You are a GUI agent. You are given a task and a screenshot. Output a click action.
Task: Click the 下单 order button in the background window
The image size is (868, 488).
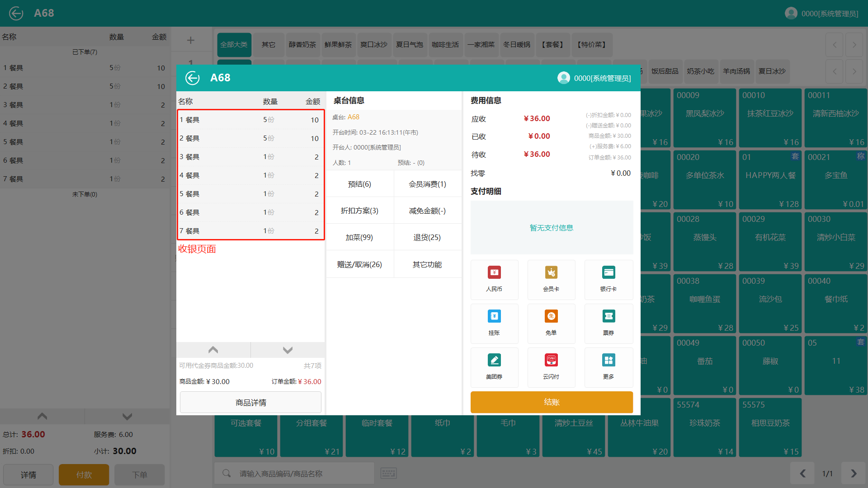140,474
